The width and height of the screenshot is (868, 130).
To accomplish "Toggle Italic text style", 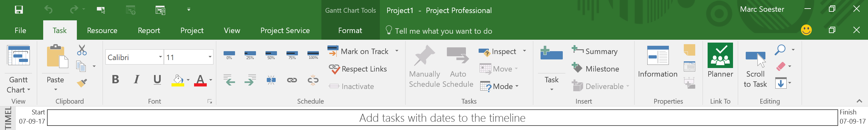I will tap(137, 79).
